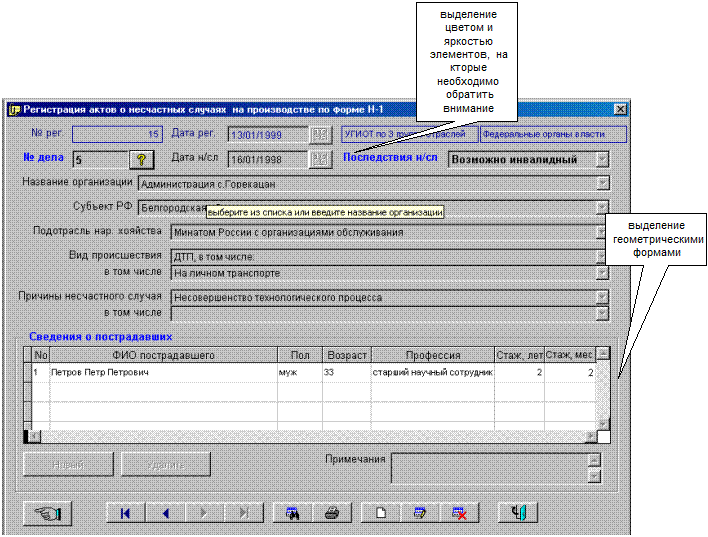The width and height of the screenshot is (708, 537).
Task: Go to the previous record
Action: (x=165, y=512)
